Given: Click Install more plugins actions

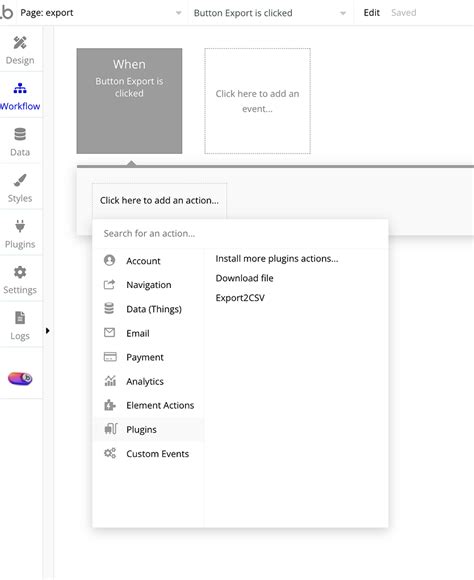Looking at the screenshot, I should (x=277, y=259).
